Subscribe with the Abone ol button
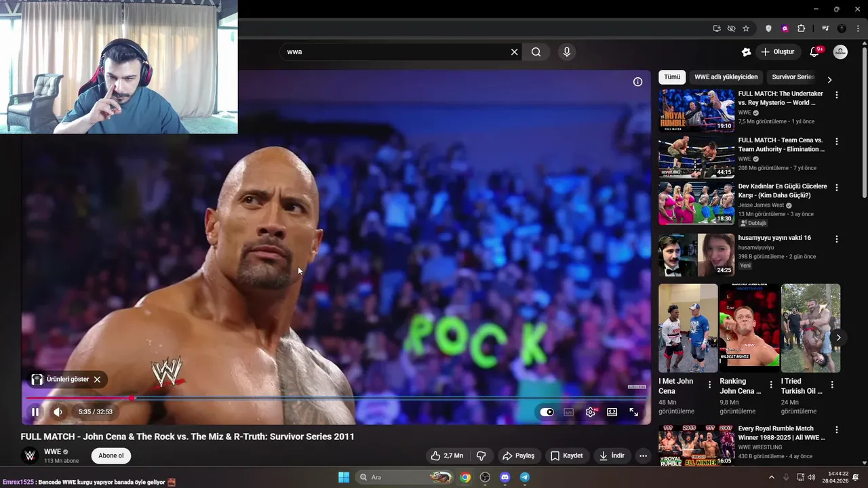Image resolution: width=868 pixels, height=488 pixels. pyautogui.click(x=111, y=455)
